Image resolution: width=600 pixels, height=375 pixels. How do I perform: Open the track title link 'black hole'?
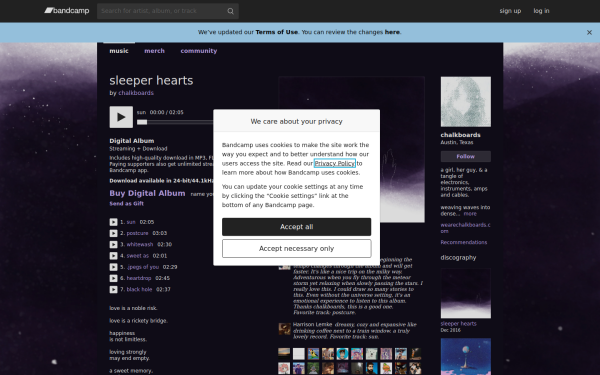[x=139, y=290]
